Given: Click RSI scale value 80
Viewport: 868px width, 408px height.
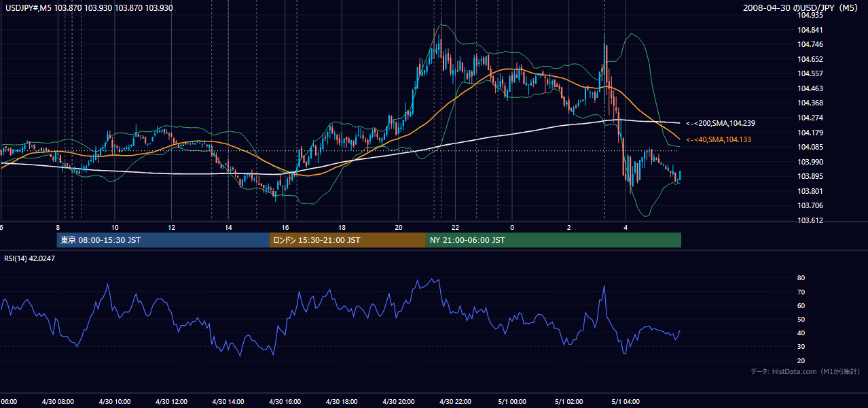Looking at the screenshot, I should point(801,278).
